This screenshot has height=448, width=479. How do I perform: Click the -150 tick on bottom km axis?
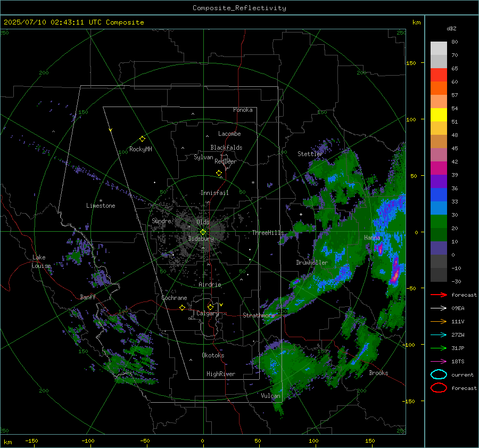[31, 441]
